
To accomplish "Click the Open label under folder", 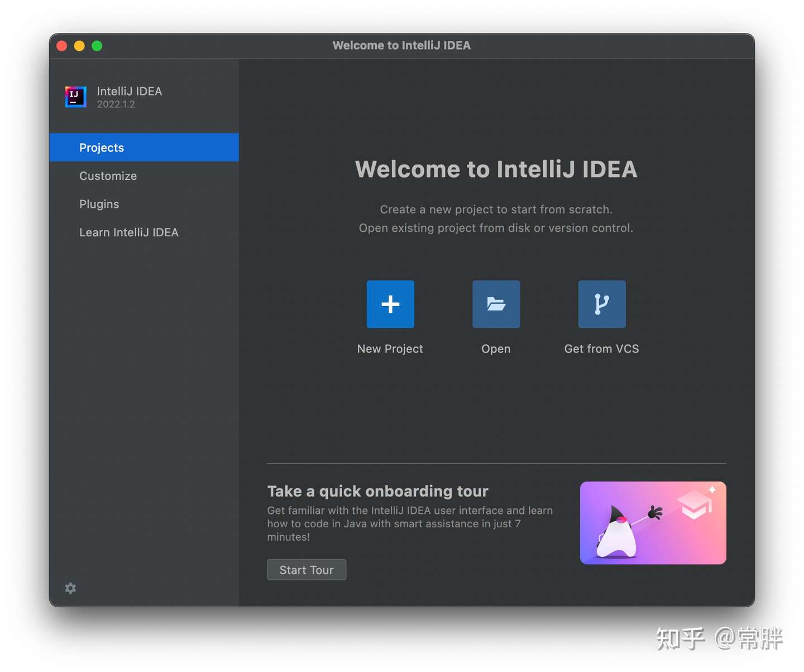I will click(x=496, y=349).
